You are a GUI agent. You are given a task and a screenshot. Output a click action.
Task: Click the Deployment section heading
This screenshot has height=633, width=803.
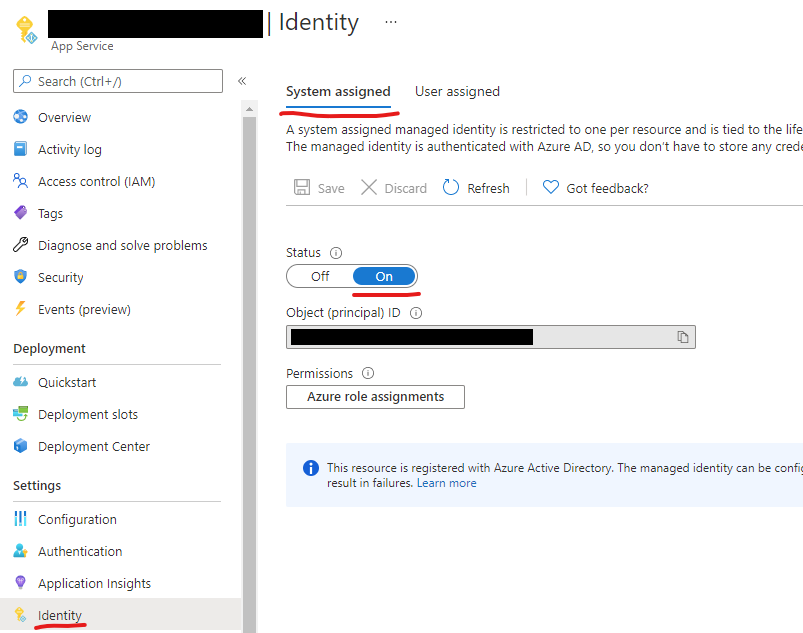click(x=49, y=348)
